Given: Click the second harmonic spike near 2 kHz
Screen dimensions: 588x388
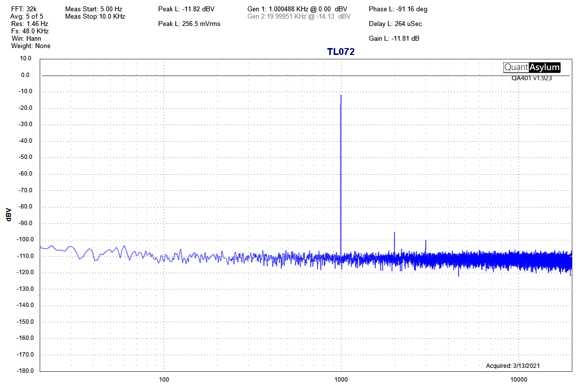Looking at the screenshot, I should pos(394,234).
